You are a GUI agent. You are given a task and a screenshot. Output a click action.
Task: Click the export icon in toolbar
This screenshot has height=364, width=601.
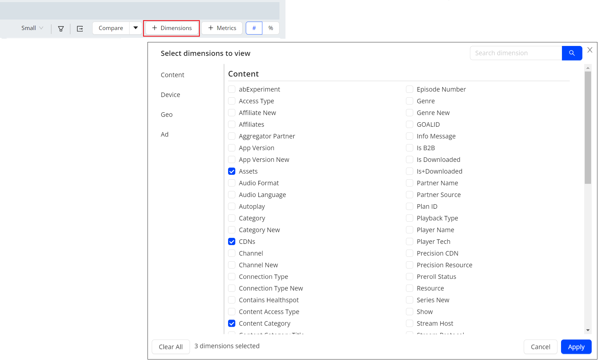pyautogui.click(x=80, y=29)
